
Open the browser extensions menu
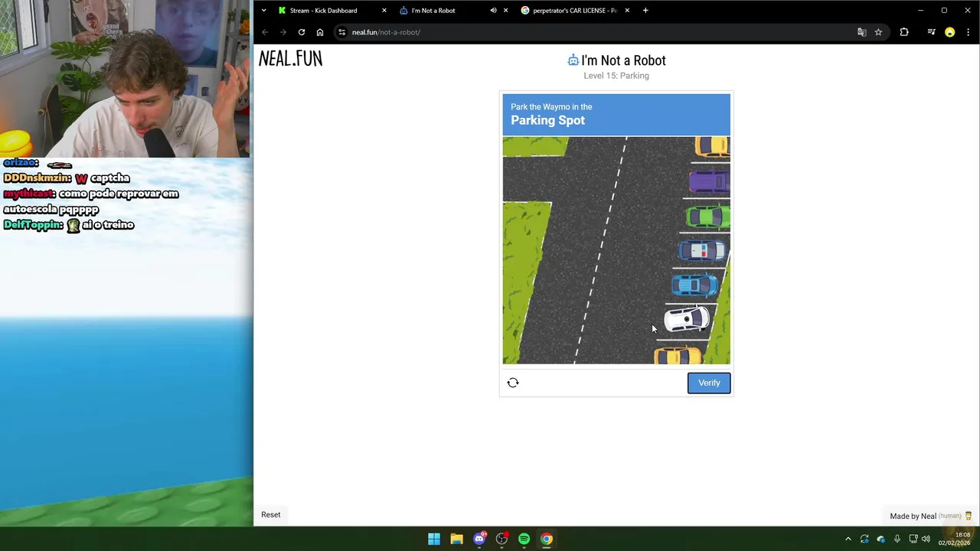point(904,32)
